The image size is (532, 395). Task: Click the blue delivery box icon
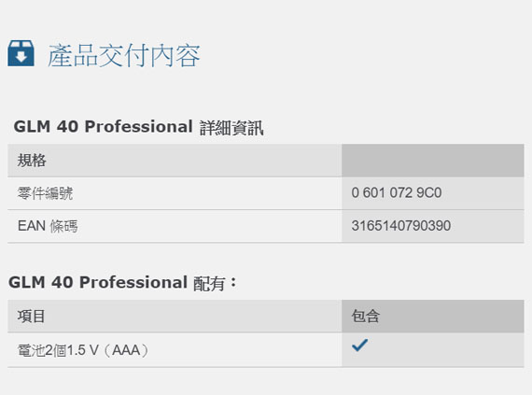(x=21, y=53)
